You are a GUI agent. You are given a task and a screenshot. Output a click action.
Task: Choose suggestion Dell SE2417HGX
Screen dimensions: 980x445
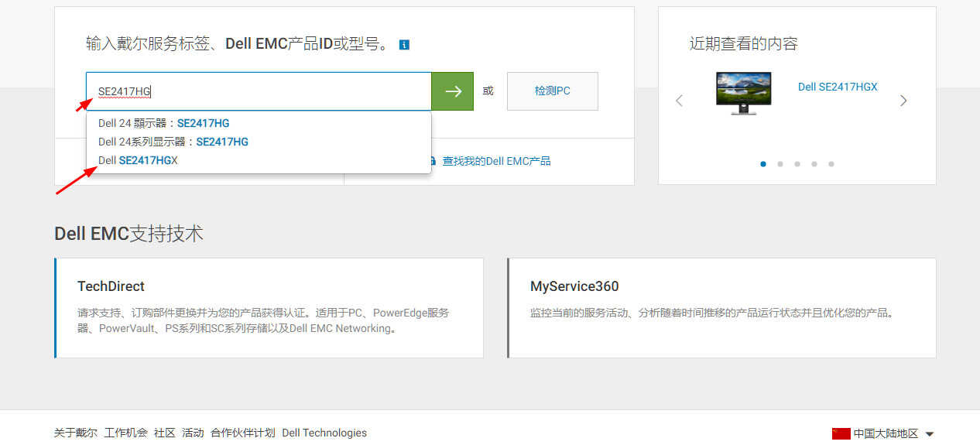(x=259, y=160)
